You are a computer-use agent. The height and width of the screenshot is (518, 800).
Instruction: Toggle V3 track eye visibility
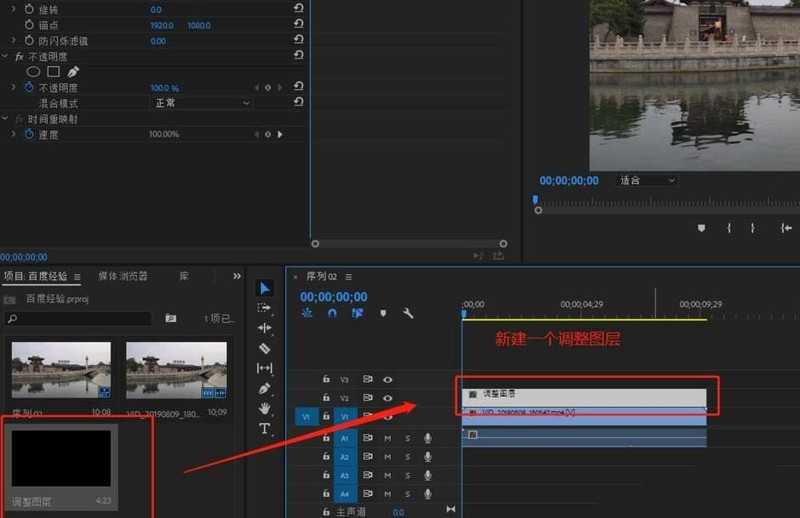pyautogui.click(x=388, y=380)
